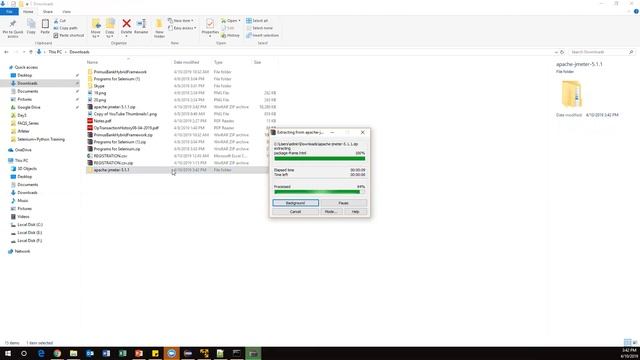Click the file extraction progress bar
Viewport: 640px width, 360px height.
click(320, 159)
